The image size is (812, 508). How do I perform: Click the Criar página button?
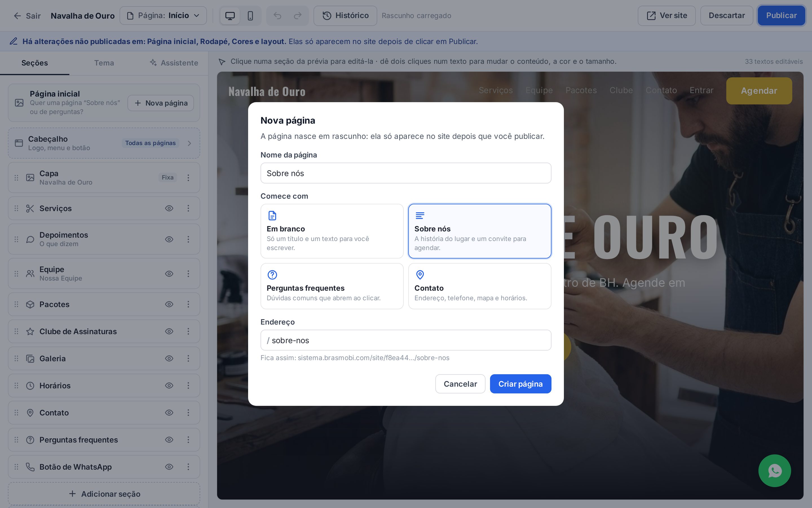(520, 384)
